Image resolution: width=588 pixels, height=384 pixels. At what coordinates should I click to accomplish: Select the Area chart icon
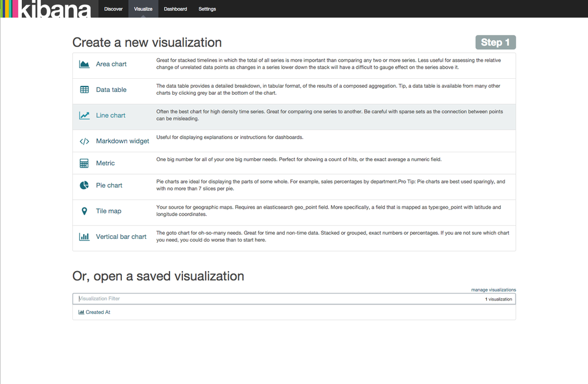(84, 64)
